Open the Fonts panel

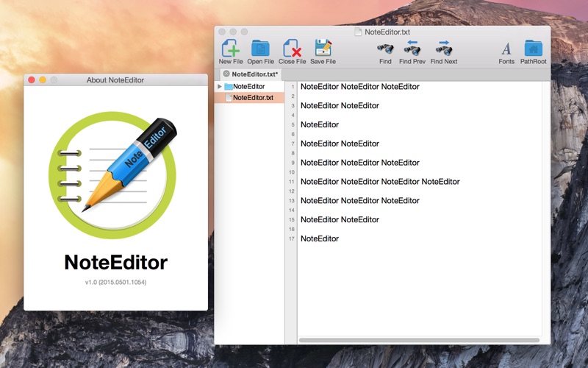(506, 49)
